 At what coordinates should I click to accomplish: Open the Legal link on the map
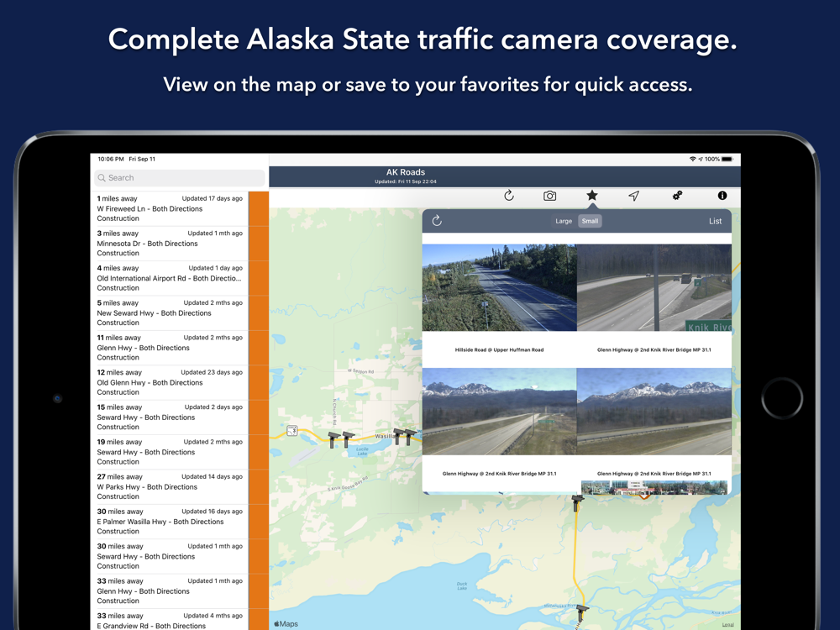coord(727,625)
